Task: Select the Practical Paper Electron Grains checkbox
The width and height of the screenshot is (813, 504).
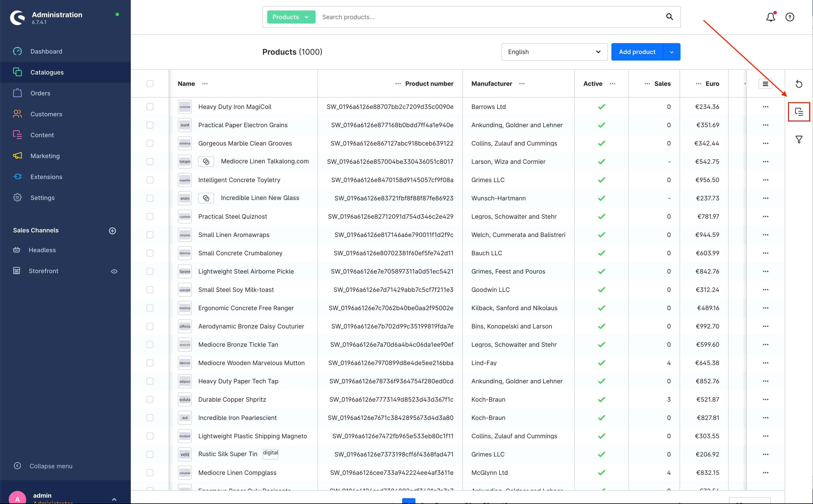Action: tap(150, 125)
